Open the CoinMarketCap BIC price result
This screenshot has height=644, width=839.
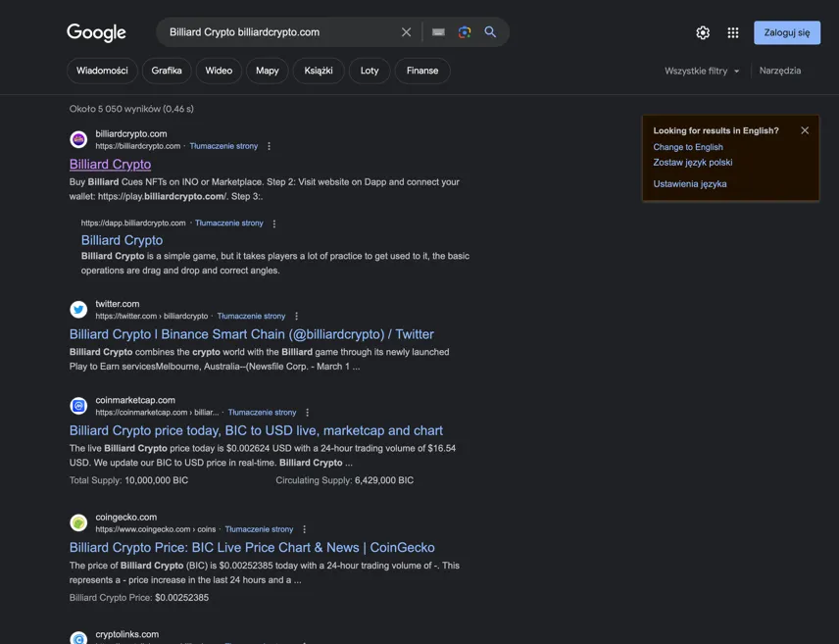tap(256, 431)
